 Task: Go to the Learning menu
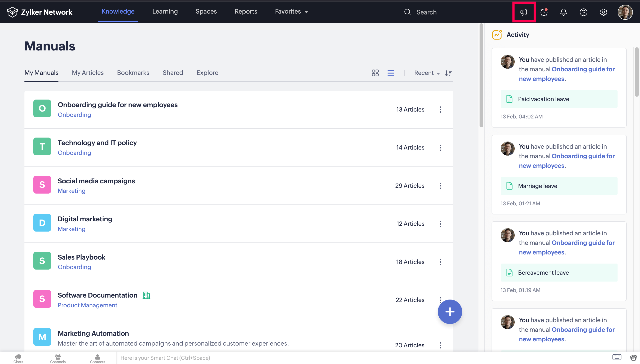[165, 12]
